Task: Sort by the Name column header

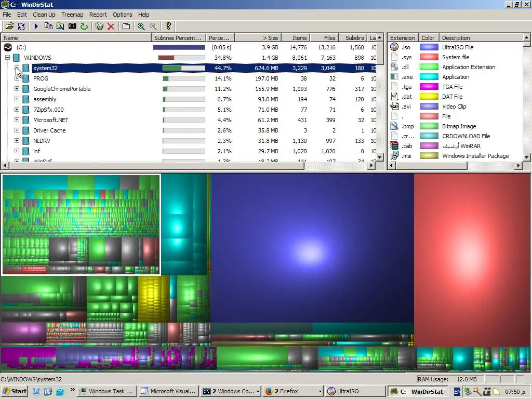Action: [x=76, y=37]
